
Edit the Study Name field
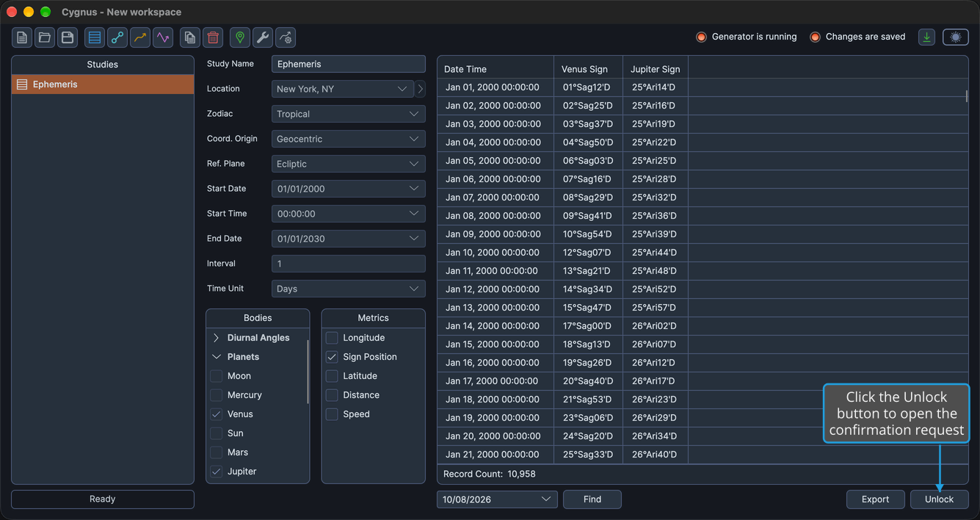[x=349, y=64]
